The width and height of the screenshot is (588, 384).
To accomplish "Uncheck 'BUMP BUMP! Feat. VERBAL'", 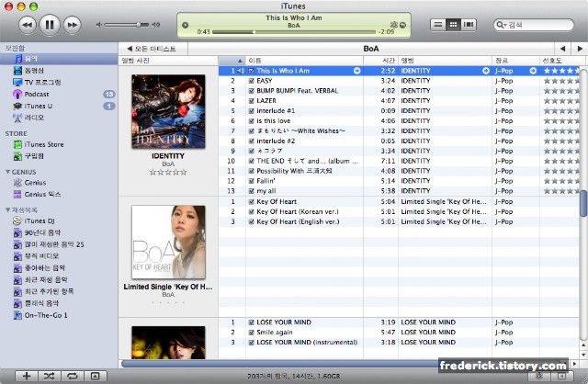I will (251, 91).
